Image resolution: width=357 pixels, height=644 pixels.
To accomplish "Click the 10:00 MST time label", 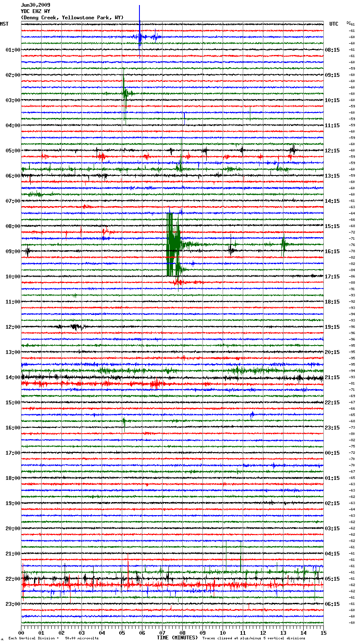I will pos(13,277).
